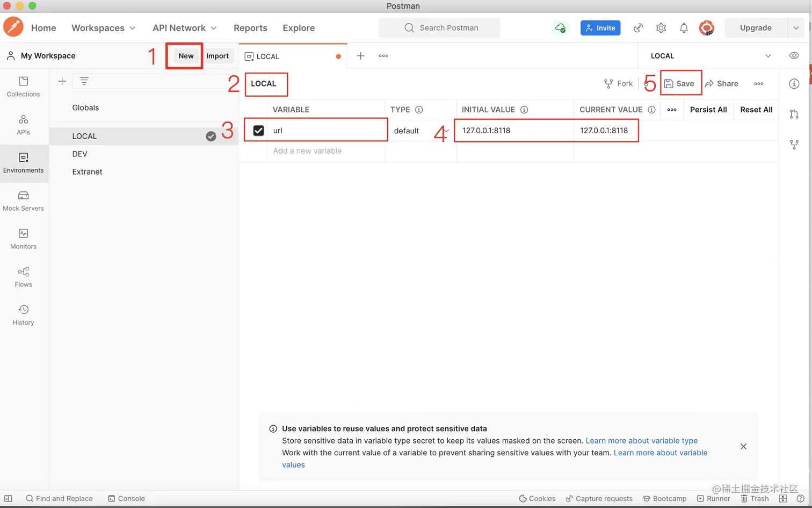The width and height of the screenshot is (812, 508).
Task: Toggle the two-pane view icon in status bar
Action: (782, 499)
